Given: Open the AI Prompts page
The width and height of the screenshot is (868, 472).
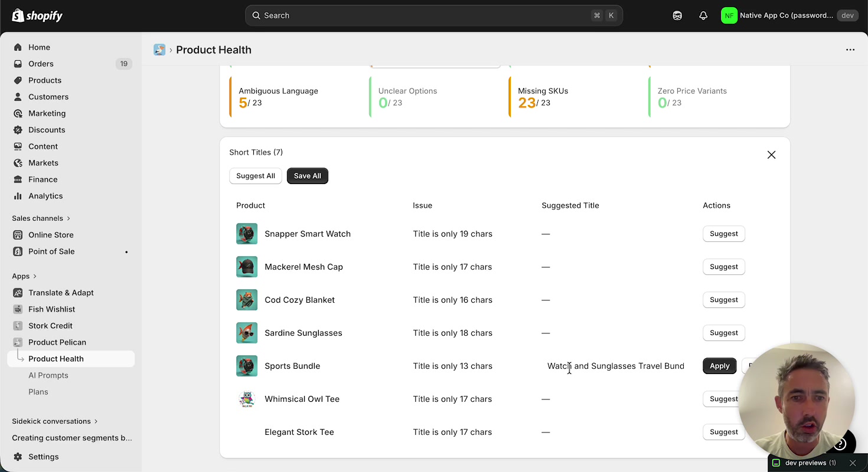Looking at the screenshot, I should (x=48, y=375).
